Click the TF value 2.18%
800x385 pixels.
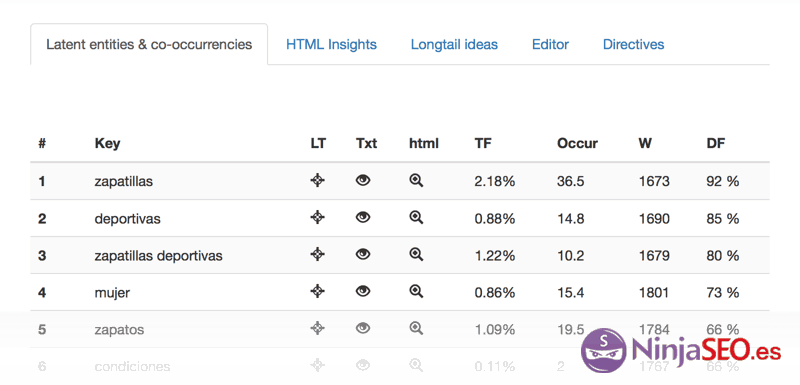click(x=494, y=181)
